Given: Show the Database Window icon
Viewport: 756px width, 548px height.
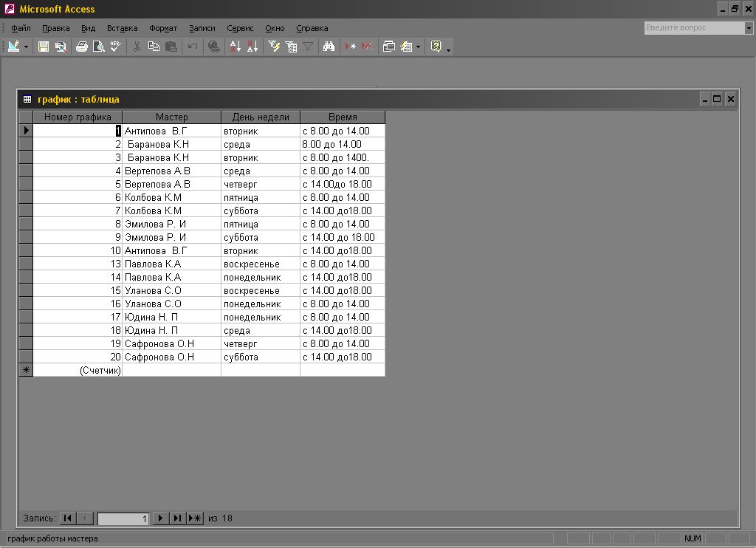Looking at the screenshot, I should (388, 47).
